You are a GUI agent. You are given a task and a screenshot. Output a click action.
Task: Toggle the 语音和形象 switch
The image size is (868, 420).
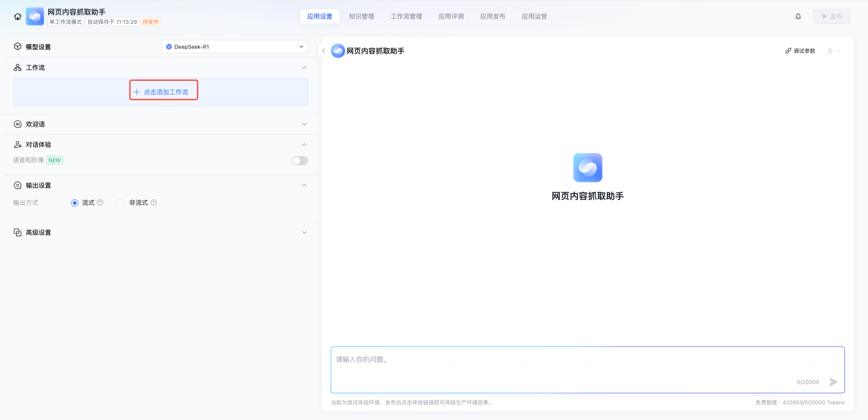(x=299, y=160)
